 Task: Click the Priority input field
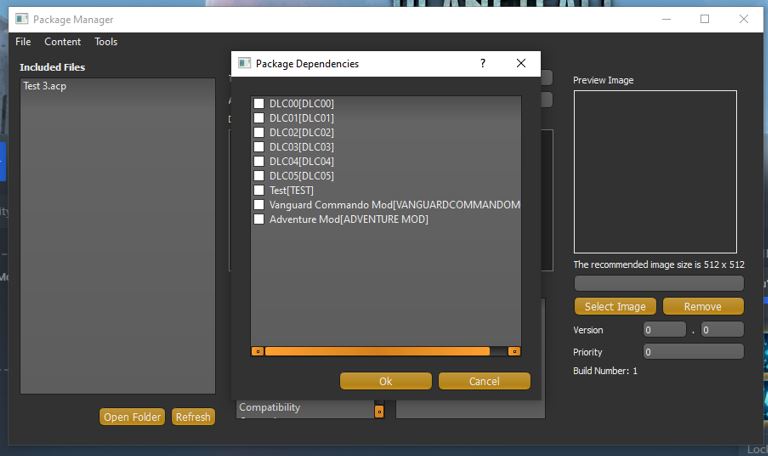click(693, 352)
